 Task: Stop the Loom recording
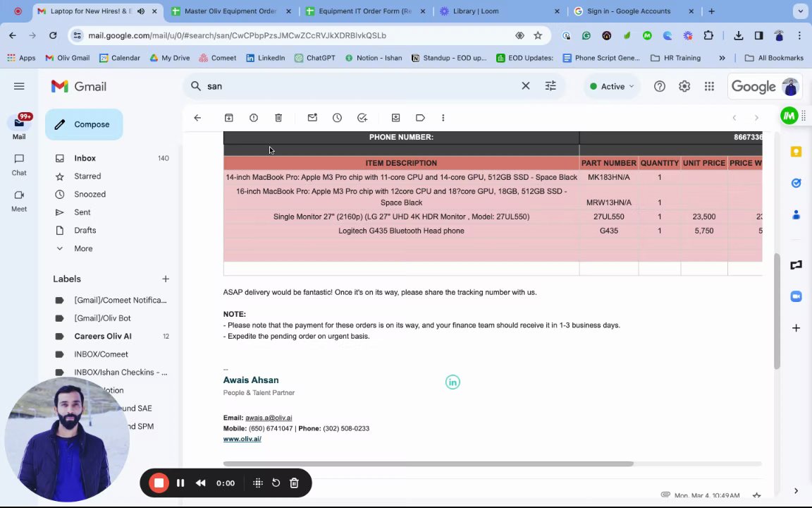[x=159, y=483]
